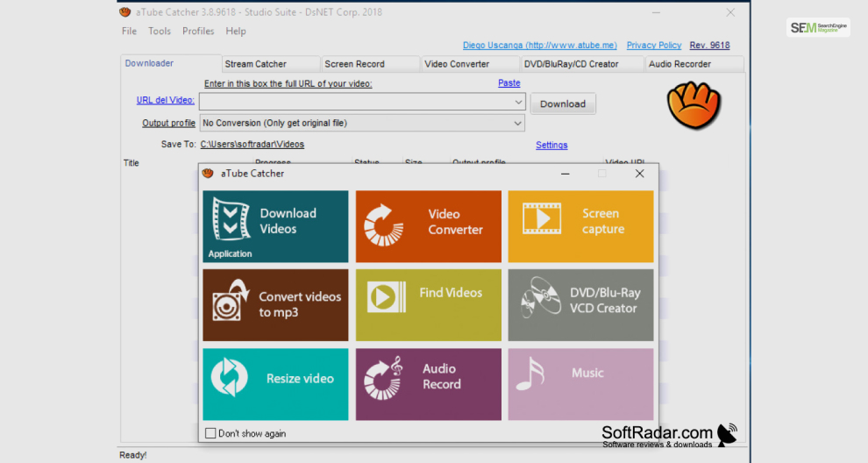Open the Save To folder path link
The width and height of the screenshot is (868, 463).
coord(252,144)
